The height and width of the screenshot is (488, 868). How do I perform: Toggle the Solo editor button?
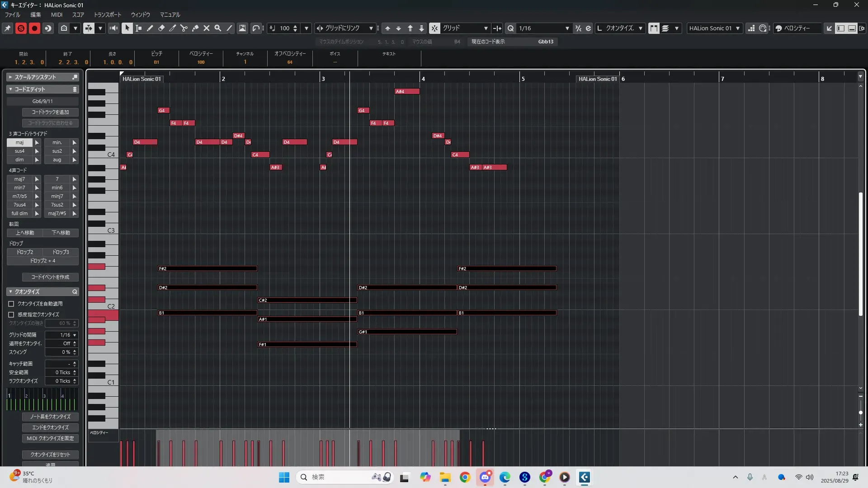click(21, 28)
